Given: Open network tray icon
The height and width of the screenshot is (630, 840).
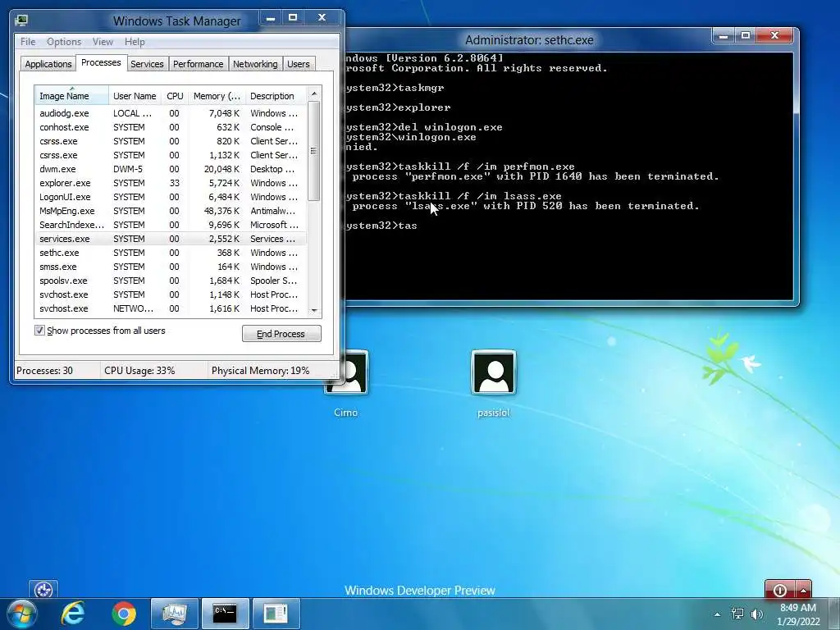Looking at the screenshot, I should pyautogui.click(x=737, y=614).
